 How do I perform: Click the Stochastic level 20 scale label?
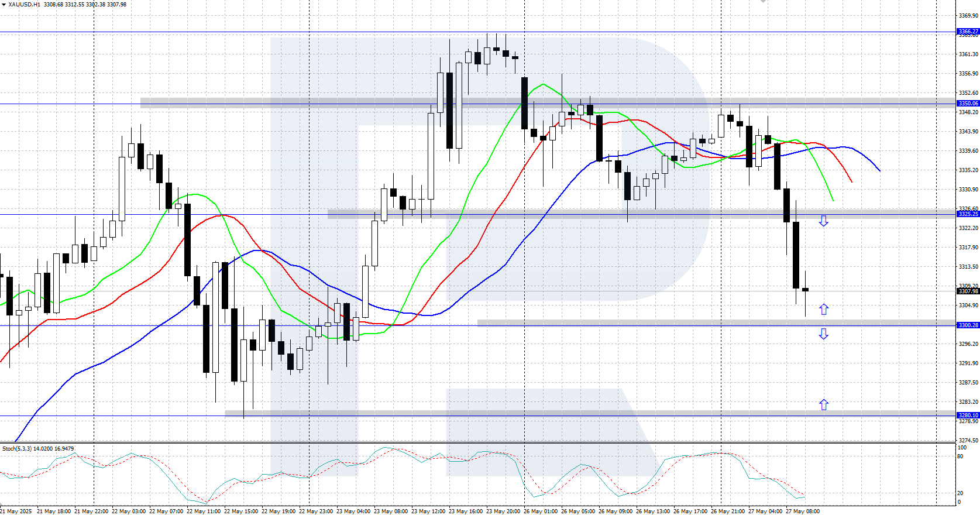(960, 493)
